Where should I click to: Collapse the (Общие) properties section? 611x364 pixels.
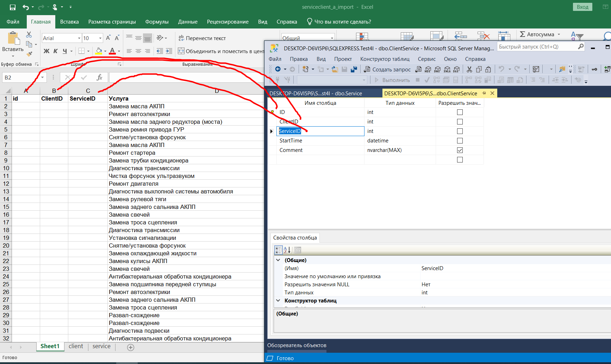tap(278, 260)
